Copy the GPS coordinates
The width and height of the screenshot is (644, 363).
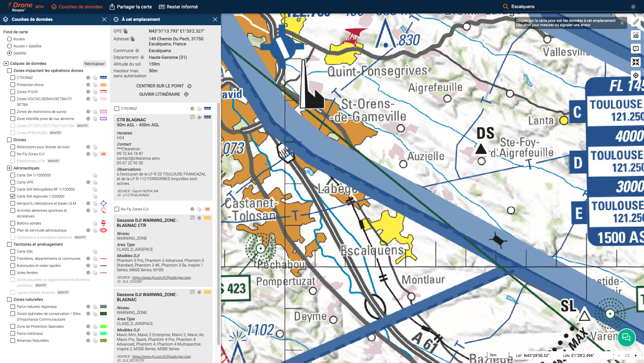[126, 31]
